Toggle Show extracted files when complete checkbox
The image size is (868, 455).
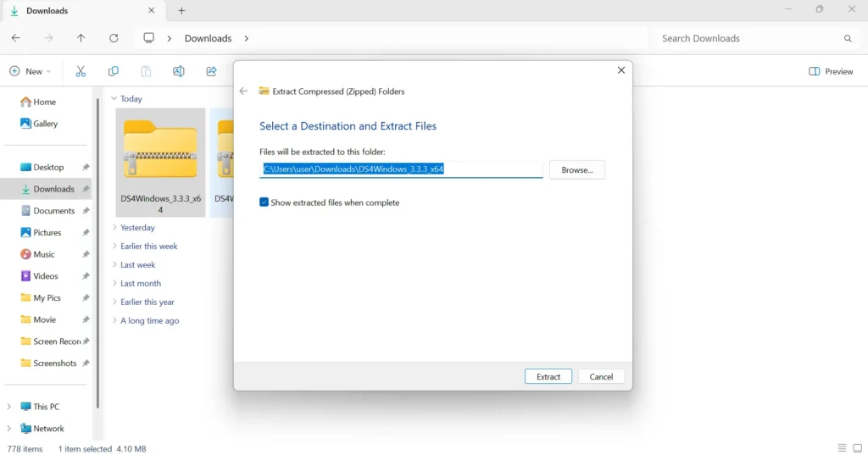click(264, 203)
